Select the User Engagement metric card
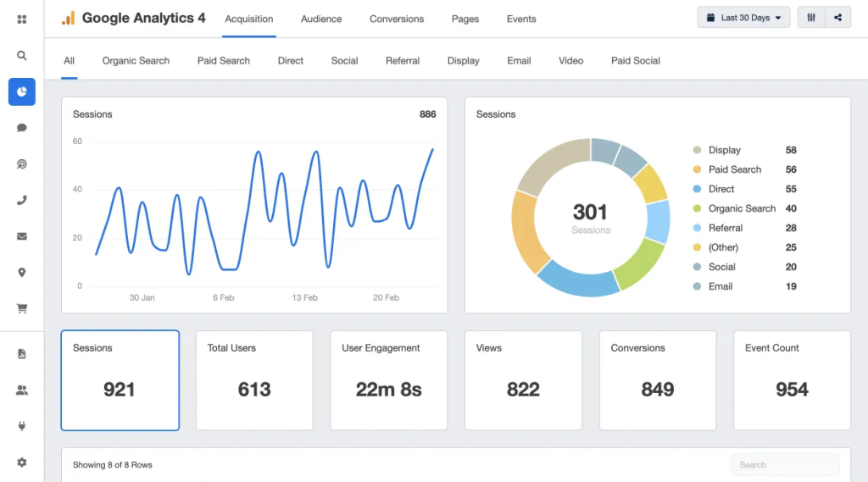 tap(388, 380)
